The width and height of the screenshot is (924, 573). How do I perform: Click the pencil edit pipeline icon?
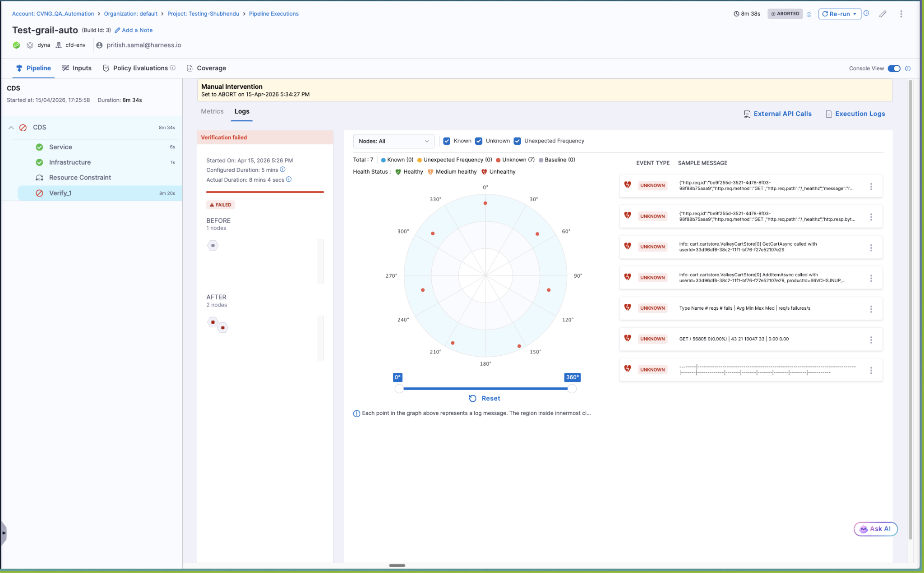[883, 14]
